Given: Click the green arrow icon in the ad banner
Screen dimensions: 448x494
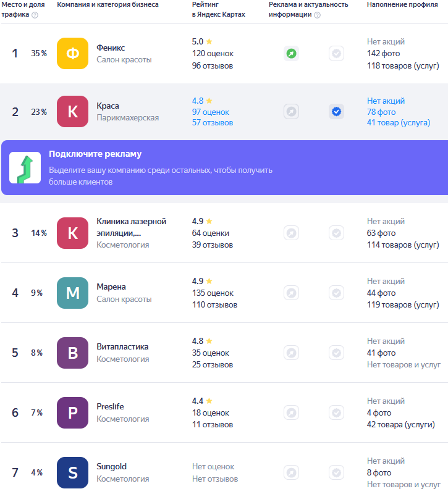Looking at the screenshot, I should [x=25, y=167].
